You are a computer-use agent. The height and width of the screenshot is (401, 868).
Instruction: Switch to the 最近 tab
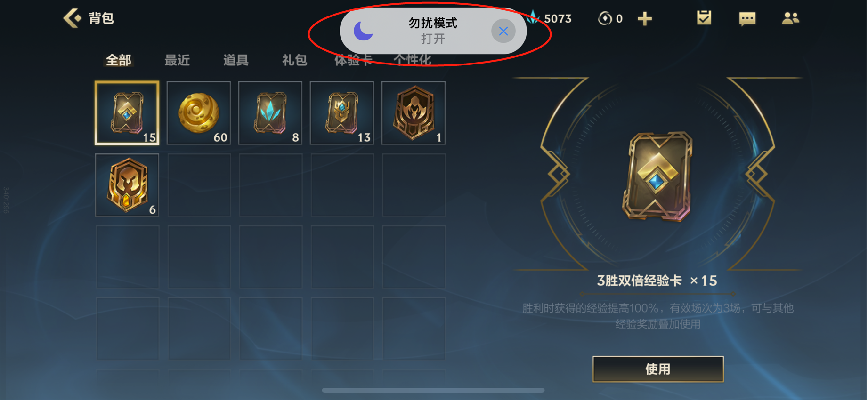(x=177, y=60)
